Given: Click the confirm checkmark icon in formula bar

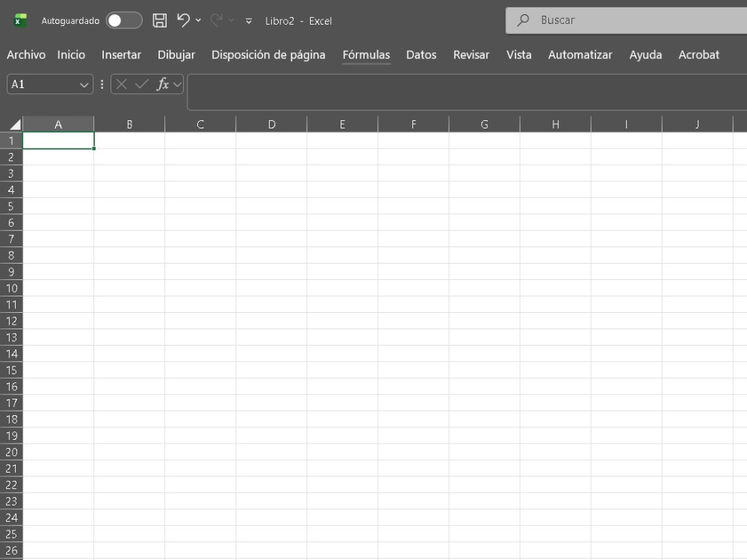Looking at the screenshot, I should [x=141, y=84].
